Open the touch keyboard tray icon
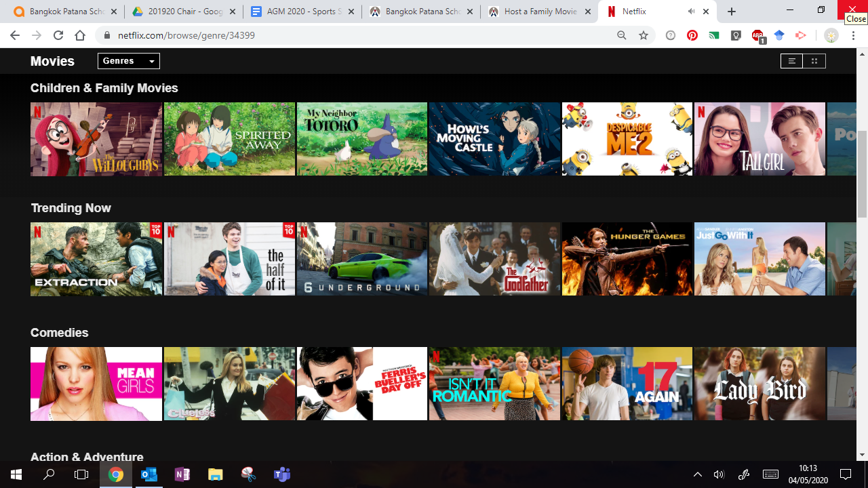 pos(770,474)
